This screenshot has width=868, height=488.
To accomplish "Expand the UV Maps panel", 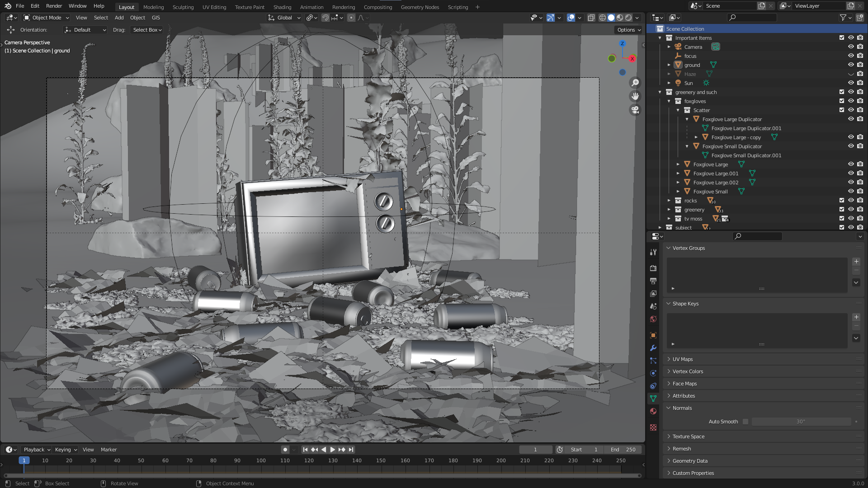I will [683, 359].
